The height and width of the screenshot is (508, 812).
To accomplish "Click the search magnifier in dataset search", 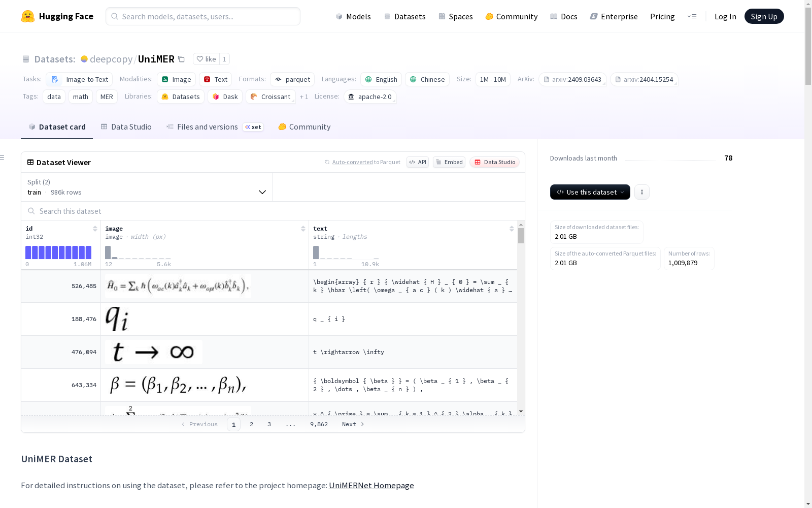I will (31, 211).
